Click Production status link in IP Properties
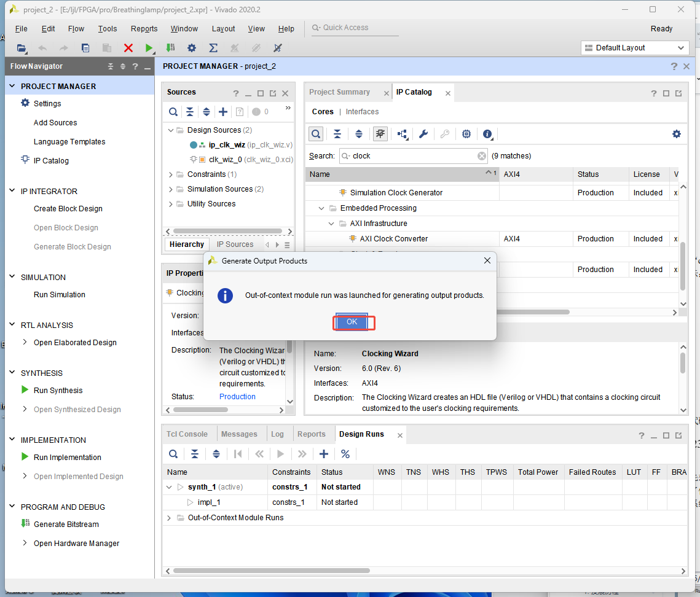 coord(237,397)
